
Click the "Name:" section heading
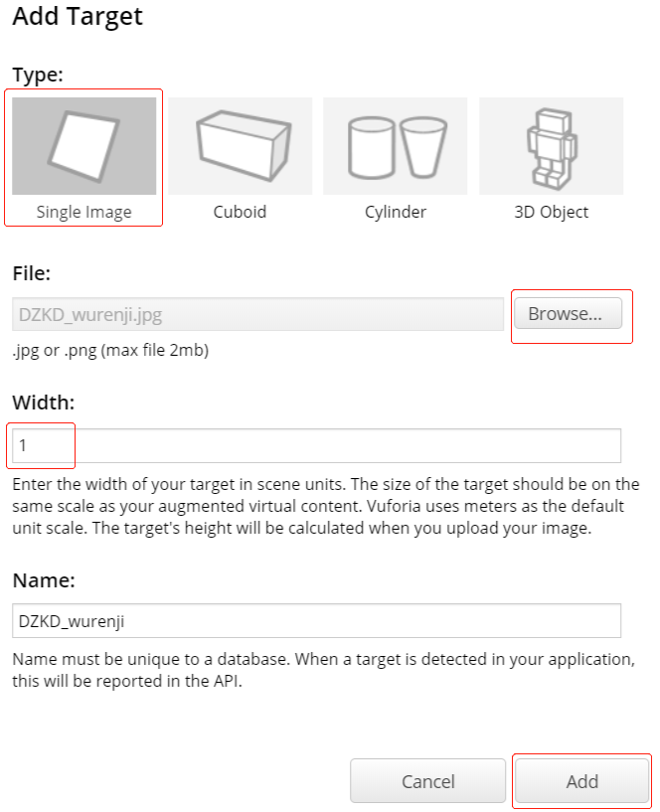click(x=44, y=579)
